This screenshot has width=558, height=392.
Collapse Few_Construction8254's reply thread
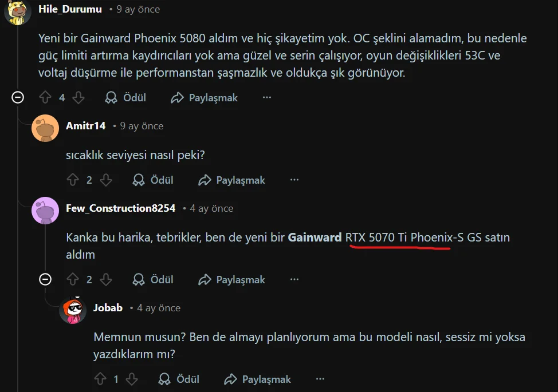pyautogui.click(x=45, y=279)
